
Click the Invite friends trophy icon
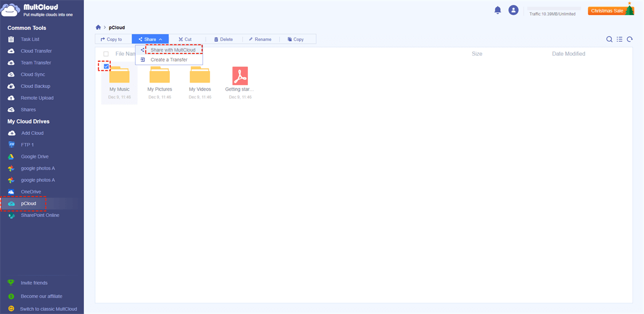[11, 283]
